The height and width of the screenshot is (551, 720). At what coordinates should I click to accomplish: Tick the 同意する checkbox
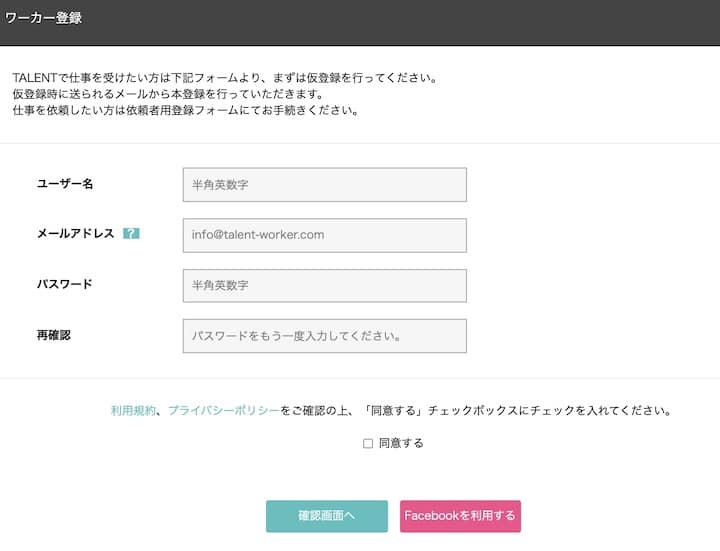tap(368, 443)
